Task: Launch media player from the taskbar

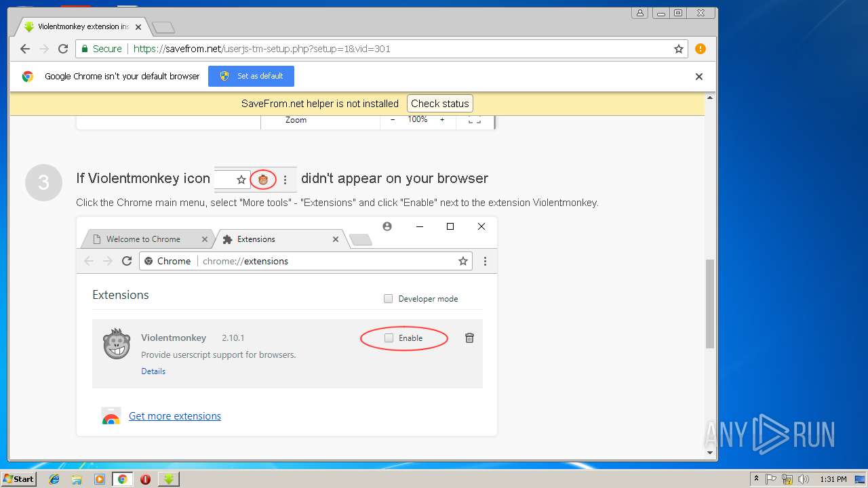Action: coord(100,479)
